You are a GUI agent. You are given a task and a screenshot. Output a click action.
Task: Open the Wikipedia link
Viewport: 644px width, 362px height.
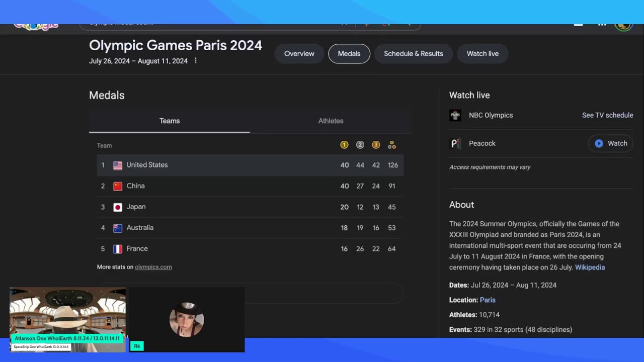[590, 267]
